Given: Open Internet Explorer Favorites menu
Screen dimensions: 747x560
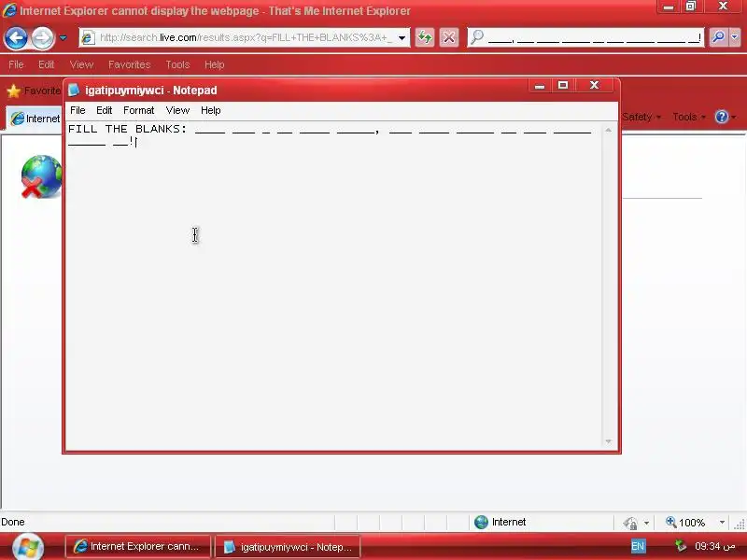Looking at the screenshot, I should [x=130, y=64].
